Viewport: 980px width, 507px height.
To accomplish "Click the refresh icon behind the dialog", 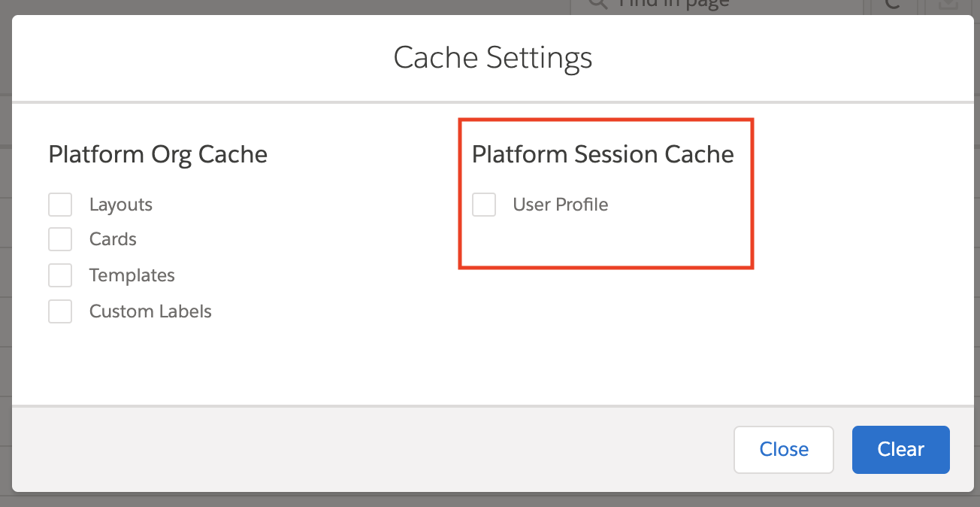I will [x=894, y=5].
